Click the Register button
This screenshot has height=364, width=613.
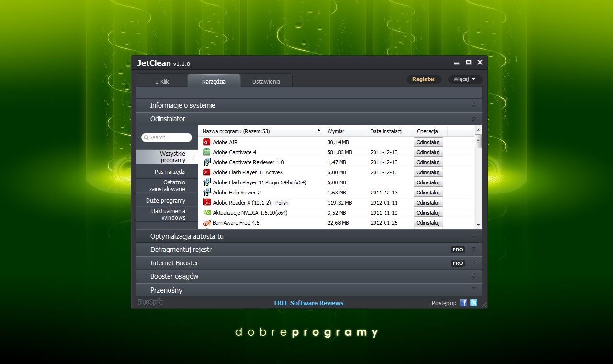(424, 79)
